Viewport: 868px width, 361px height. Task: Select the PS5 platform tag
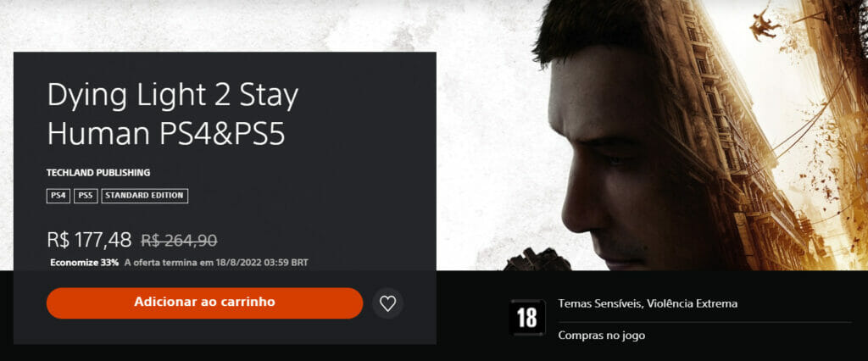[x=86, y=196]
